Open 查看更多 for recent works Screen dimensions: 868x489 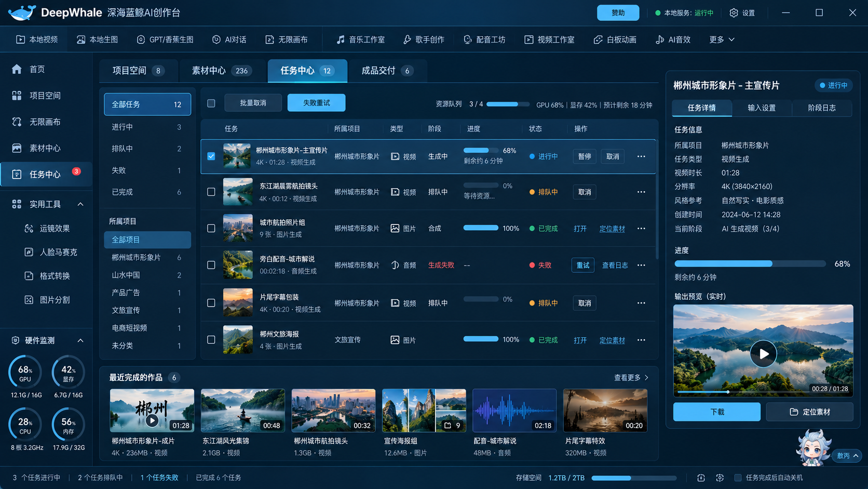pos(631,378)
